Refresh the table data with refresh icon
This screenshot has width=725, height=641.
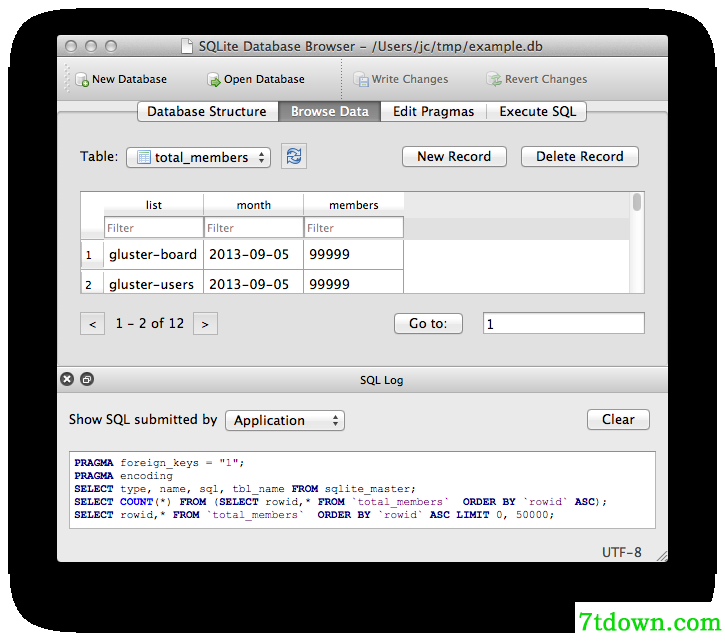coord(294,156)
